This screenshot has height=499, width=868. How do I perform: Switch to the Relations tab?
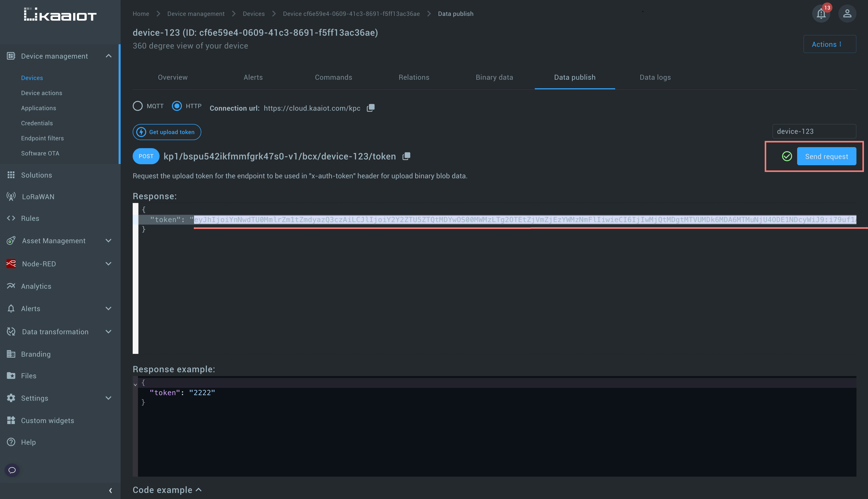point(414,77)
